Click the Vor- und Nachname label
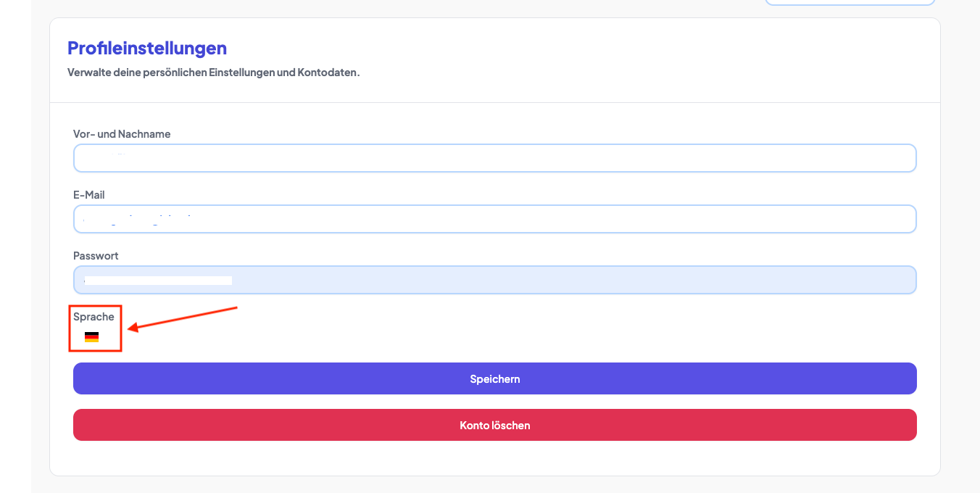This screenshot has height=493, width=980. click(x=122, y=134)
